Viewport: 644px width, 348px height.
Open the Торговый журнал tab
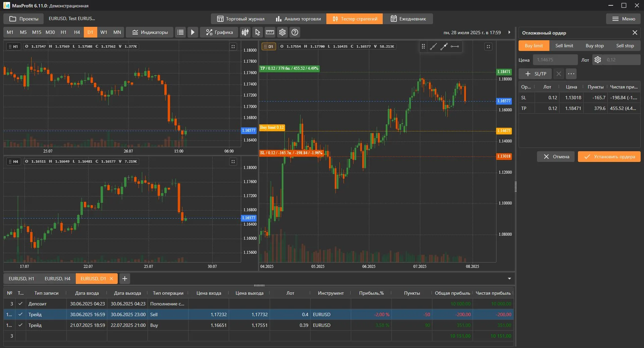[240, 19]
